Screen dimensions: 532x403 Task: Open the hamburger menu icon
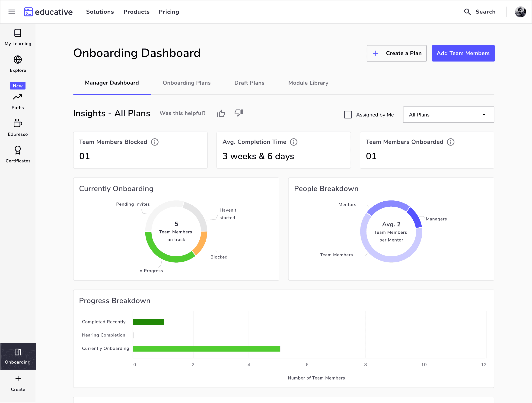click(12, 12)
